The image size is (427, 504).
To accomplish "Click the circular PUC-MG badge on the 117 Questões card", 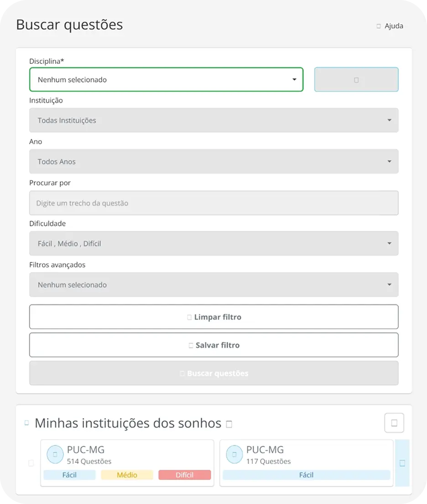I will [x=234, y=454].
